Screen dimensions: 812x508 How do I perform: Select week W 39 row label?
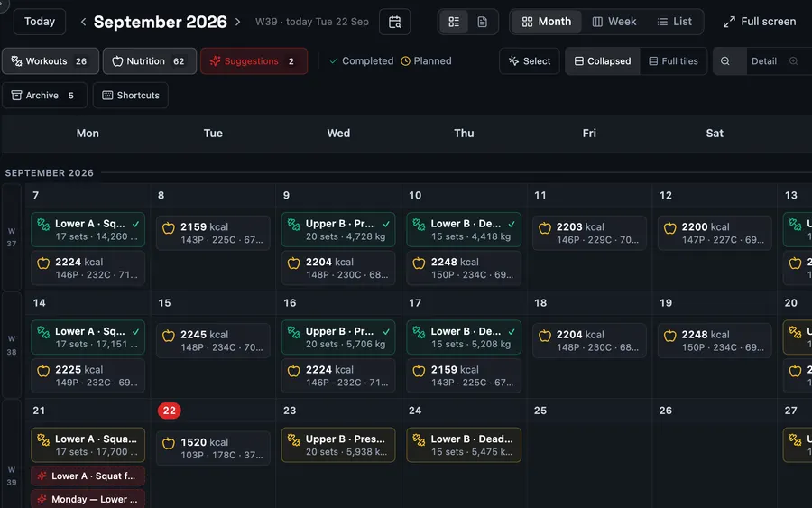pos(12,476)
